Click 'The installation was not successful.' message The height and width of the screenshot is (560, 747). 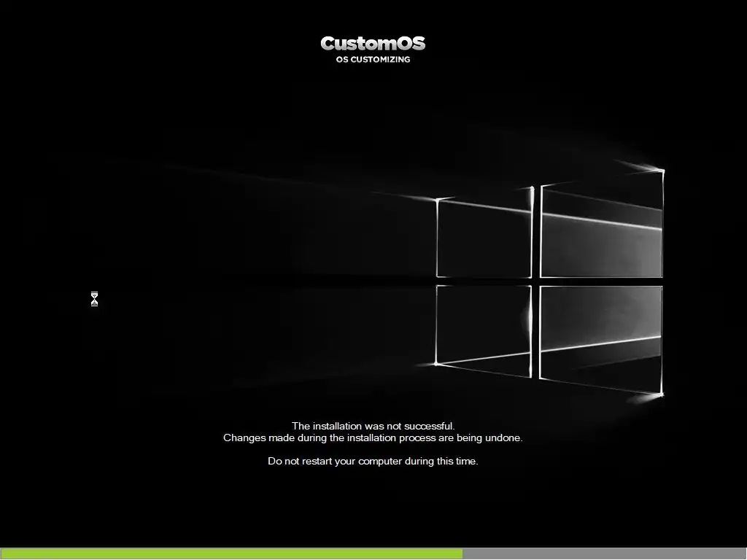(x=373, y=426)
